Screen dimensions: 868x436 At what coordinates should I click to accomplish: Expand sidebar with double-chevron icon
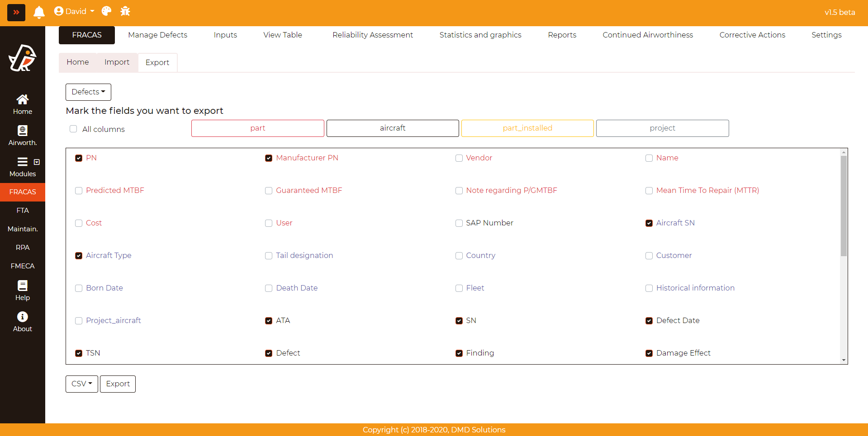(16, 12)
